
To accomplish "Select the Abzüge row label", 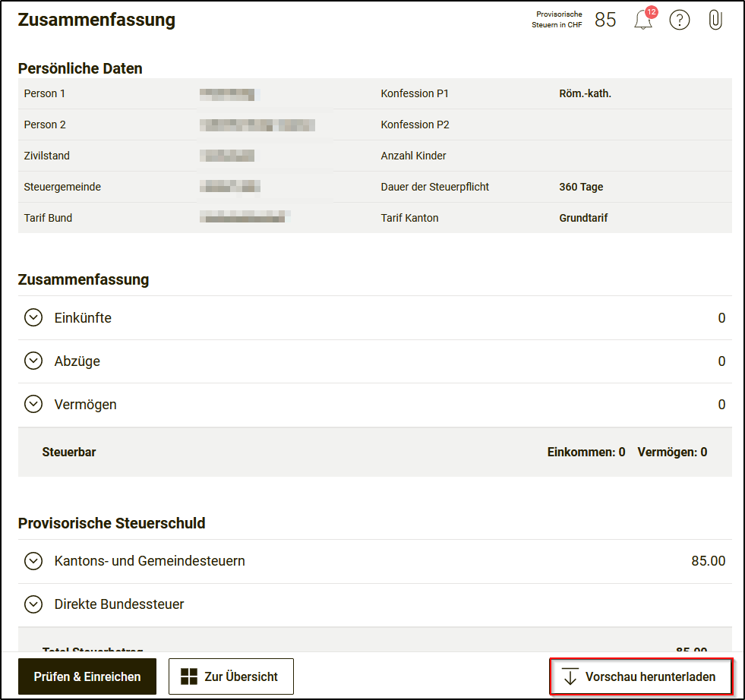I will click(x=77, y=361).
